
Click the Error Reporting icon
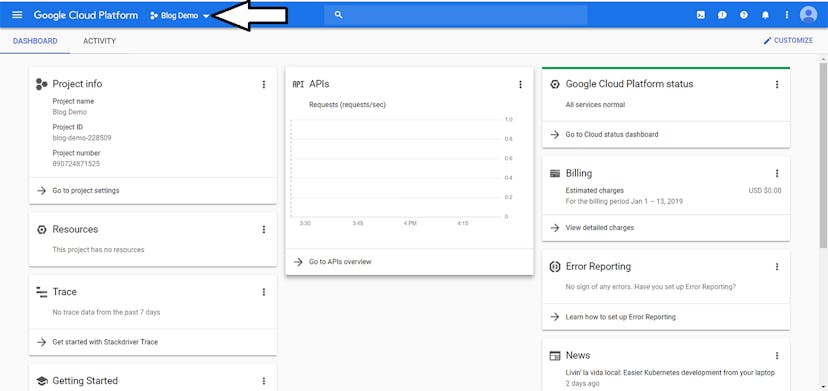554,267
